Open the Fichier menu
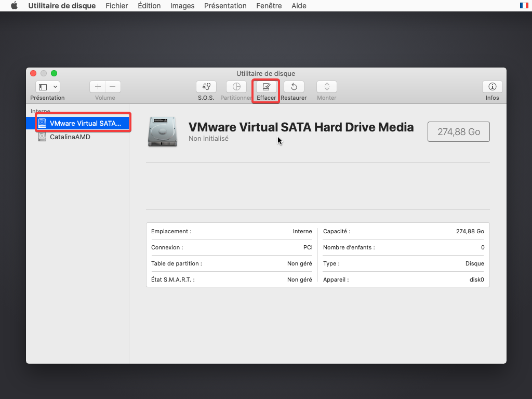Viewport: 532px width, 399px height. coord(117,6)
